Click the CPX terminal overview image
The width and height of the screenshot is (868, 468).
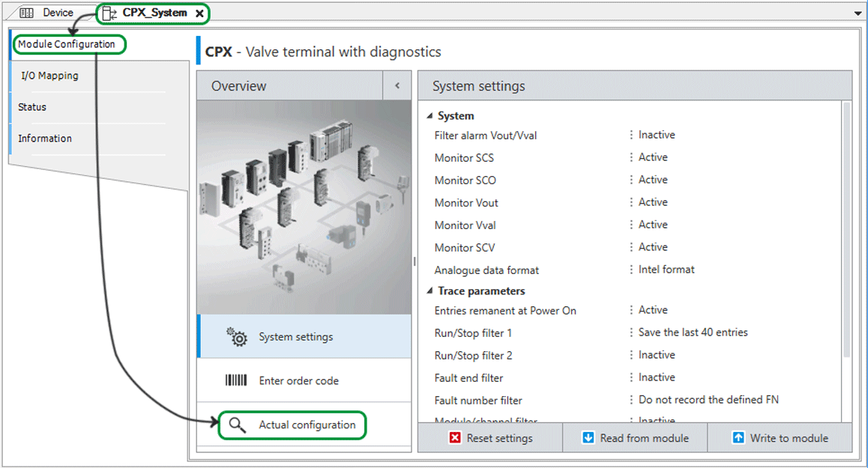click(304, 207)
